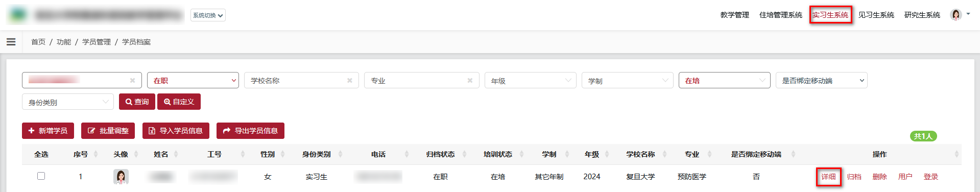The width and height of the screenshot is (980, 192).
Task: Open 详细 for the student row
Action: pyautogui.click(x=829, y=177)
